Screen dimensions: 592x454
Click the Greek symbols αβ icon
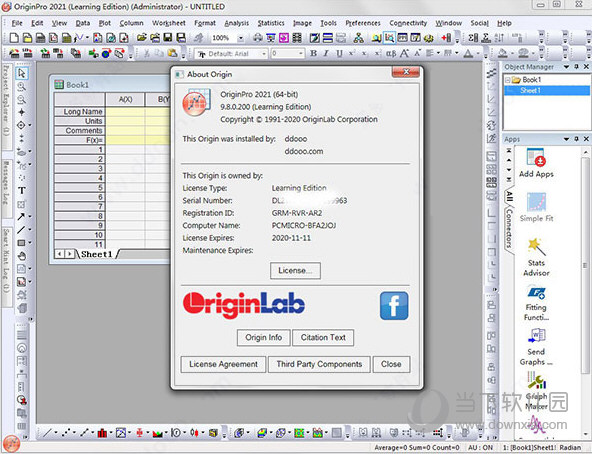[391, 54]
